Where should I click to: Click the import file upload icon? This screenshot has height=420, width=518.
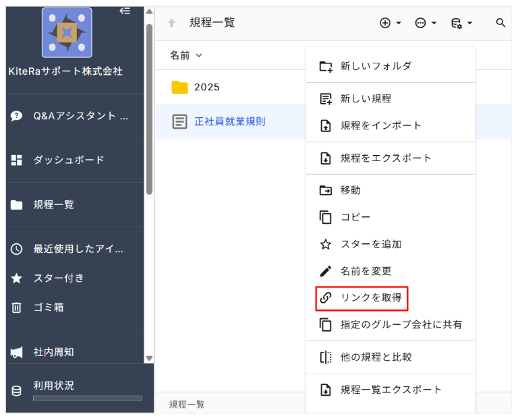point(326,126)
